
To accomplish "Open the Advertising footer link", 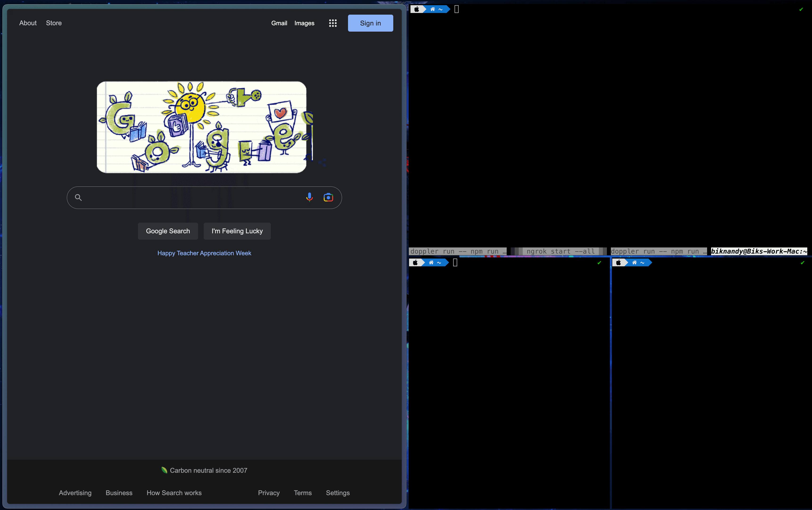I will 75,493.
